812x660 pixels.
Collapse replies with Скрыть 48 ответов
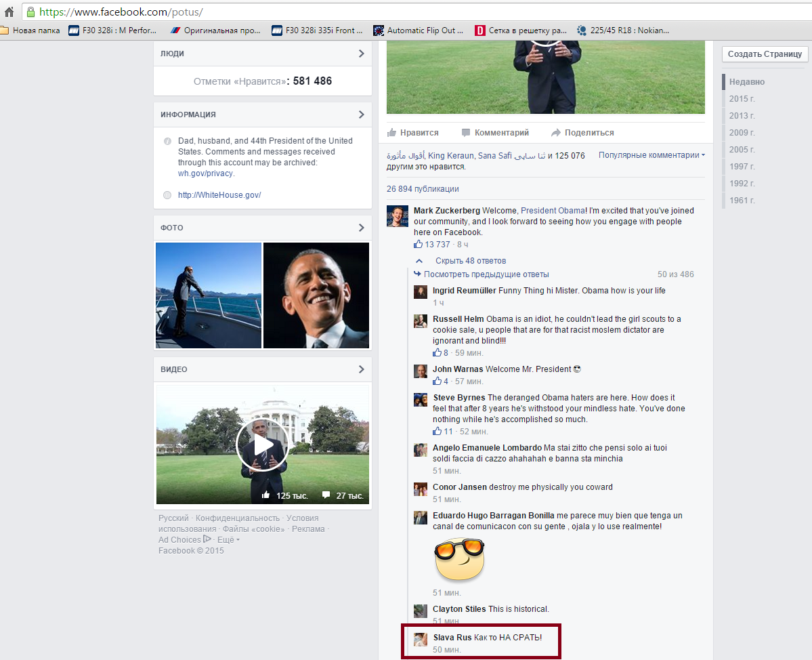470,261
